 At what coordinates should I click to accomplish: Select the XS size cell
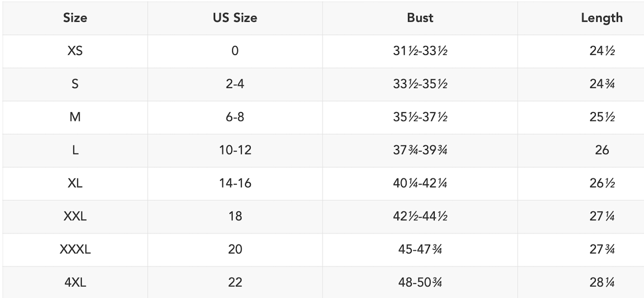(x=75, y=51)
